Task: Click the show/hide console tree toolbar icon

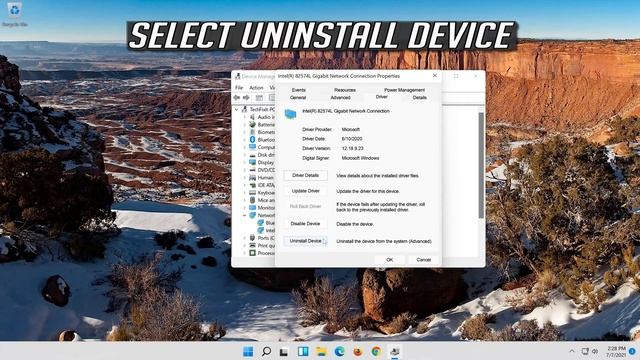Action: coord(259,98)
